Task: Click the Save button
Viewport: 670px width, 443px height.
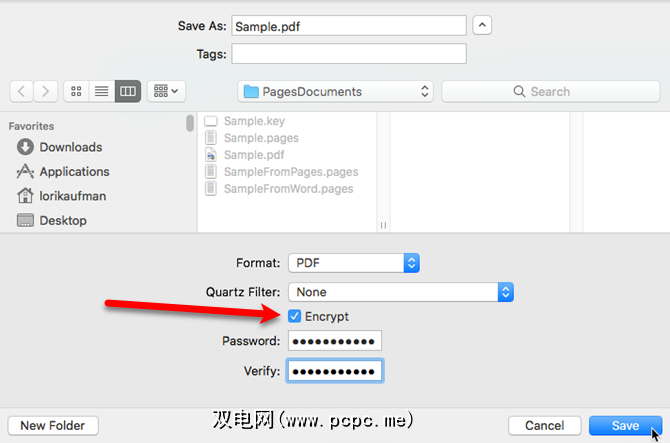Action: tap(625, 425)
